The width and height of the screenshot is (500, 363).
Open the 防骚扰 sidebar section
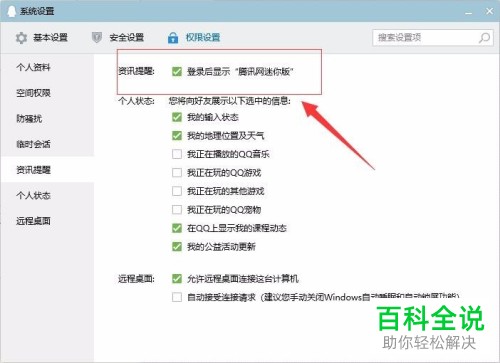[47, 119]
